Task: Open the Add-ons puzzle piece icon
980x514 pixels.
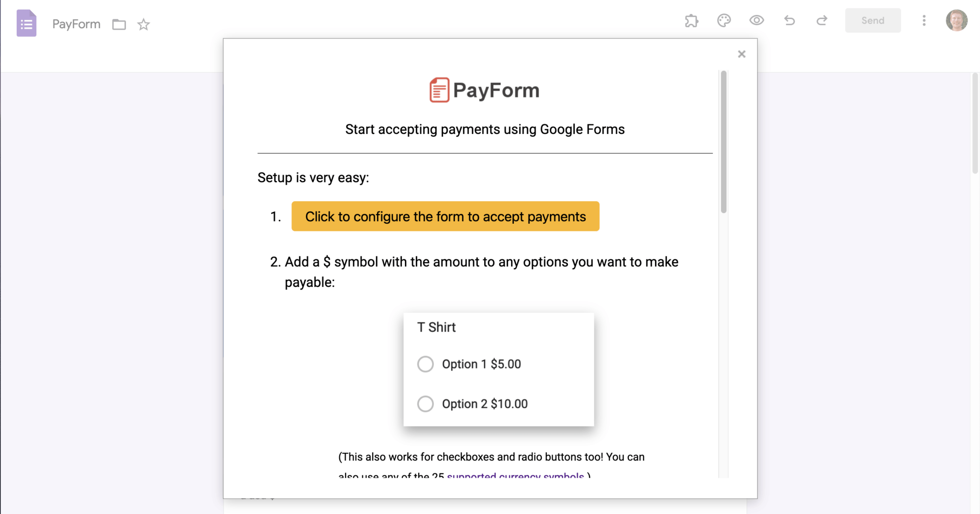Action: click(691, 21)
